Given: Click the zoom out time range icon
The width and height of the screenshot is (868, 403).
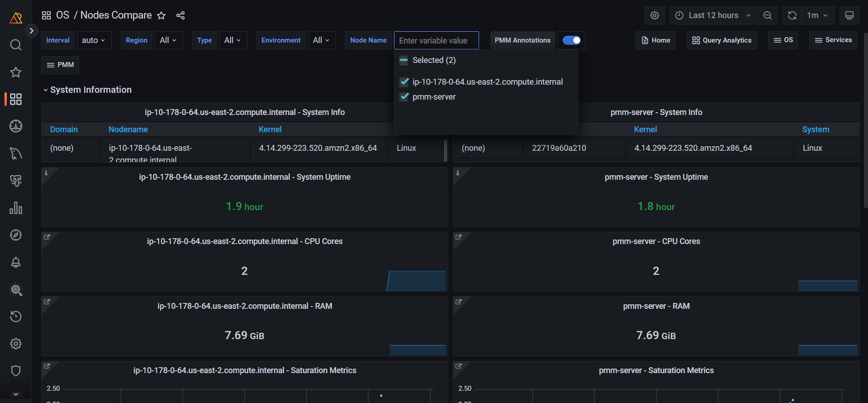Looking at the screenshot, I should pos(768,15).
